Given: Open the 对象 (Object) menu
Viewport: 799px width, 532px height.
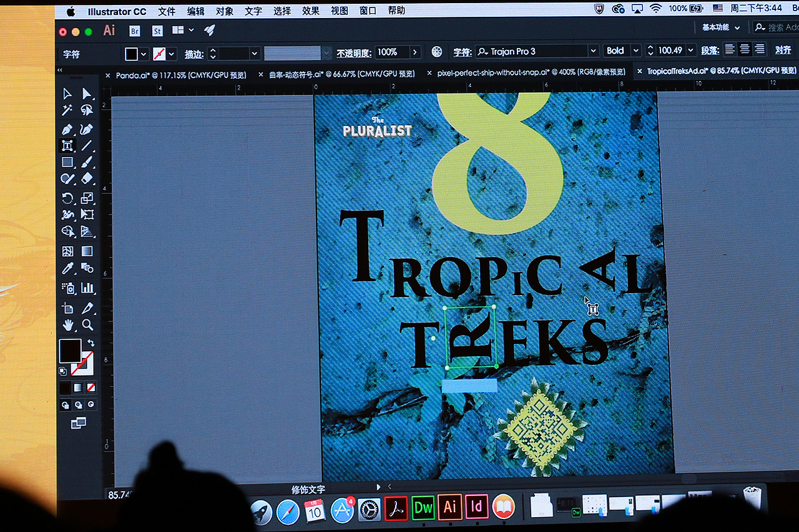Looking at the screenshot, I should 225,11.
